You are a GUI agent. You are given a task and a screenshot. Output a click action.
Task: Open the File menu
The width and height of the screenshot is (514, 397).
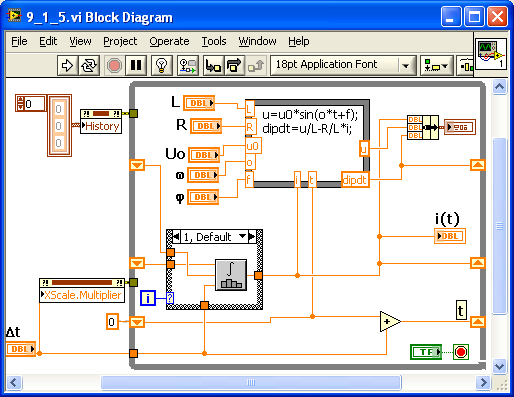tap(19, 41)
